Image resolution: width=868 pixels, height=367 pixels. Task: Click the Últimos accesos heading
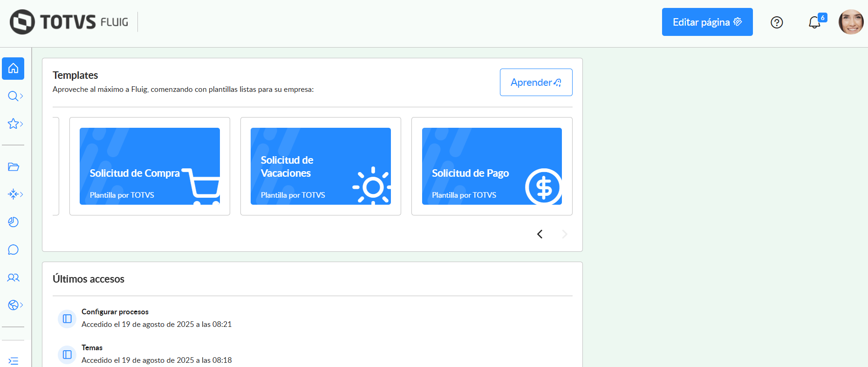point(89,279)
